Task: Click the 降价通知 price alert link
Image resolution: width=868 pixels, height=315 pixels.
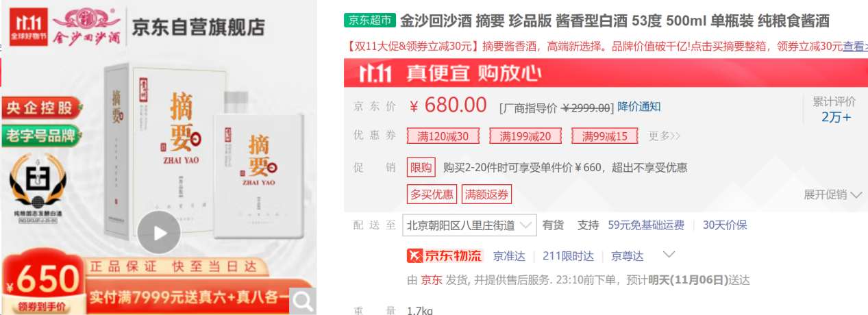Action: [x=639, y=107]
